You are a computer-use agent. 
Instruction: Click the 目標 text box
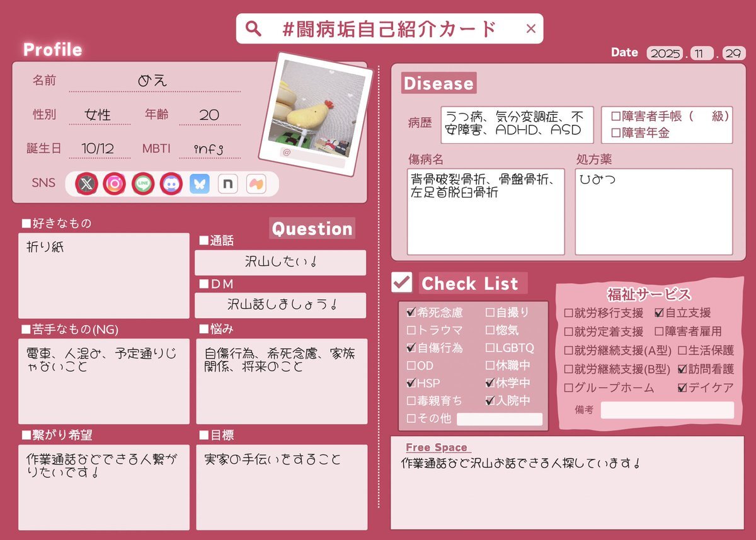[282, 487]
